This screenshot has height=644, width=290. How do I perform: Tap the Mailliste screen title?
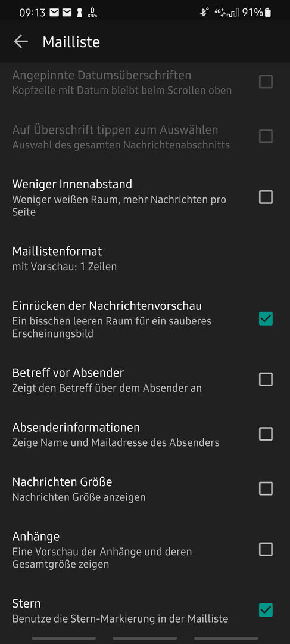pos(71,42)
